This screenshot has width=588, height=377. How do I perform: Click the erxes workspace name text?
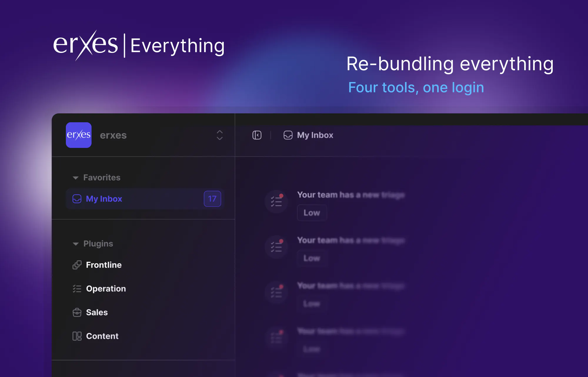pos(113,135)
